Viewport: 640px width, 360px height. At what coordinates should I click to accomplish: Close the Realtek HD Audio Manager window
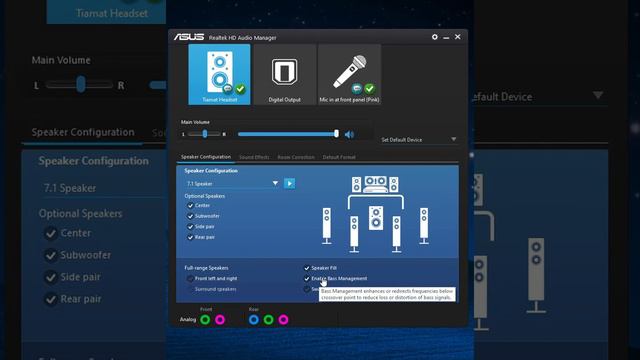[x=458, y=37]
